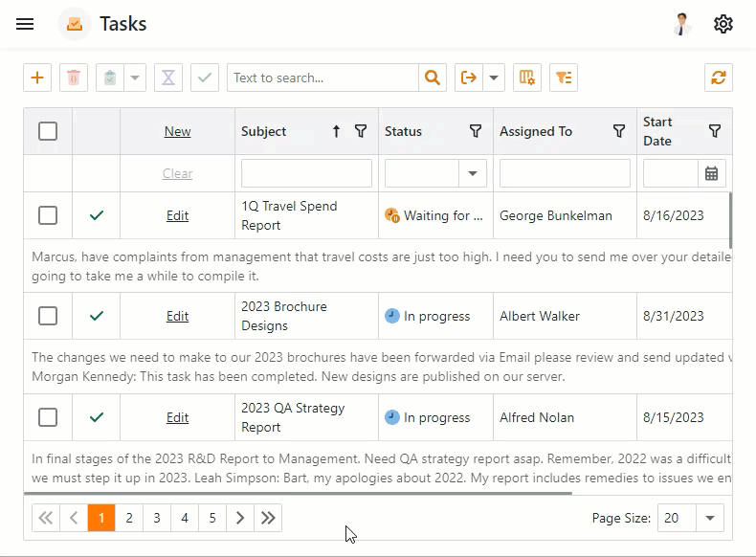Screen dimensions: 756x557
Task: Click green checkmark in 2023 Brochure Designs row
Action: (97, 316)
